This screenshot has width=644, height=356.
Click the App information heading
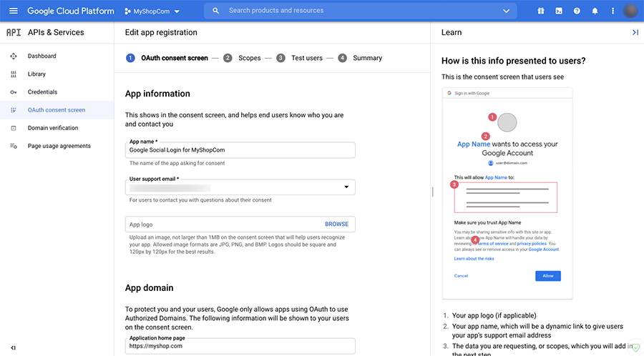(157, 94)
